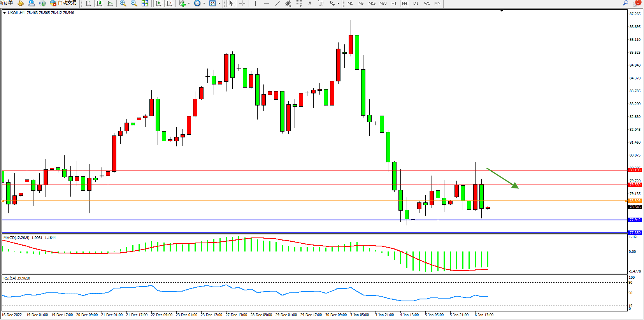The width and height of the screenshot is (644, 320).
Task: Switch to the D1 timeframe
Action: pyautogui.click(x=416, y=4)
